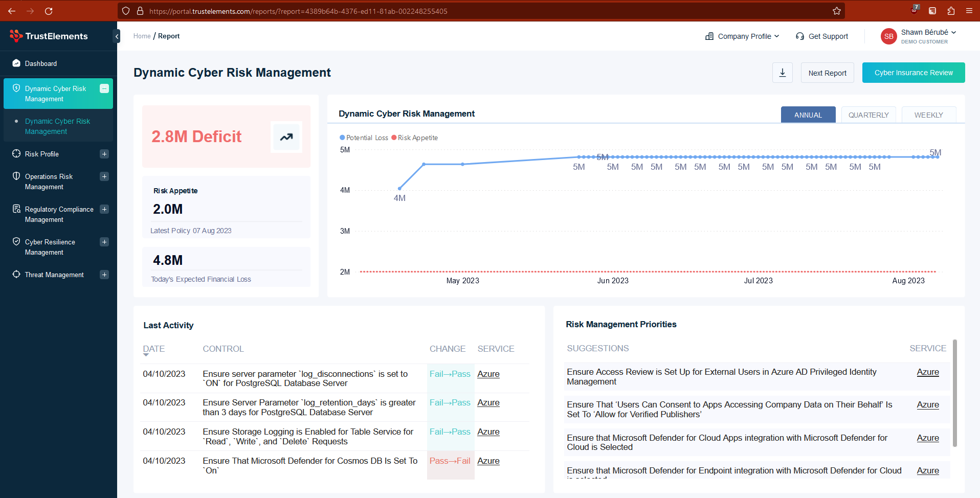Click the Cyber Insurance Review button
This screenshot has height=498, width=980.
tap(914, 73)
